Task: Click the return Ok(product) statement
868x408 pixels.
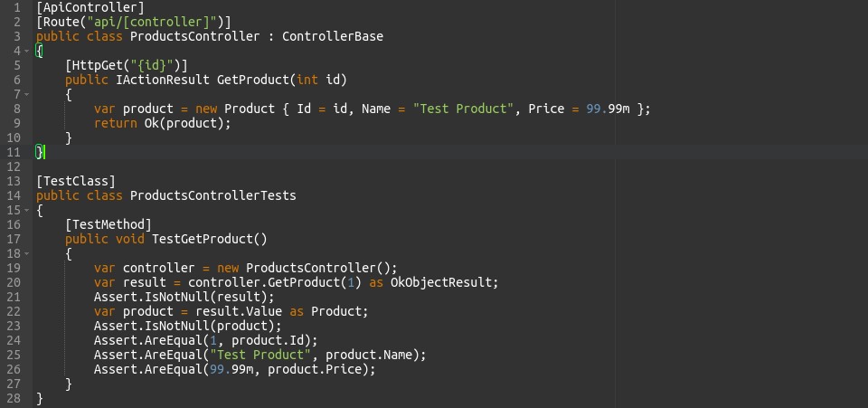Action: (x=163, y=123)
